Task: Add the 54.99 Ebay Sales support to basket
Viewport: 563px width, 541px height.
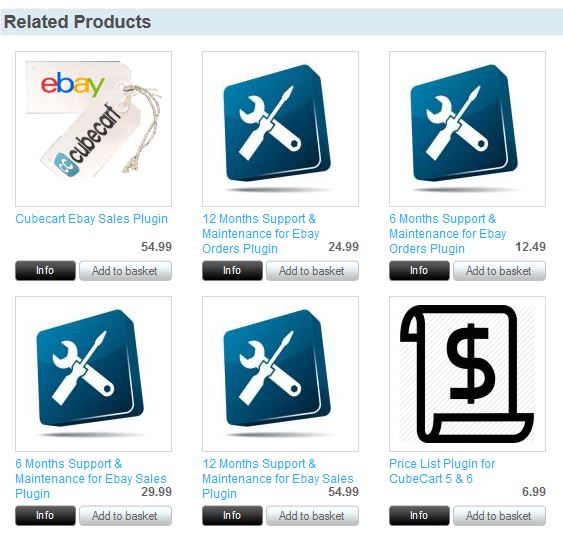Action: point(312,516)
